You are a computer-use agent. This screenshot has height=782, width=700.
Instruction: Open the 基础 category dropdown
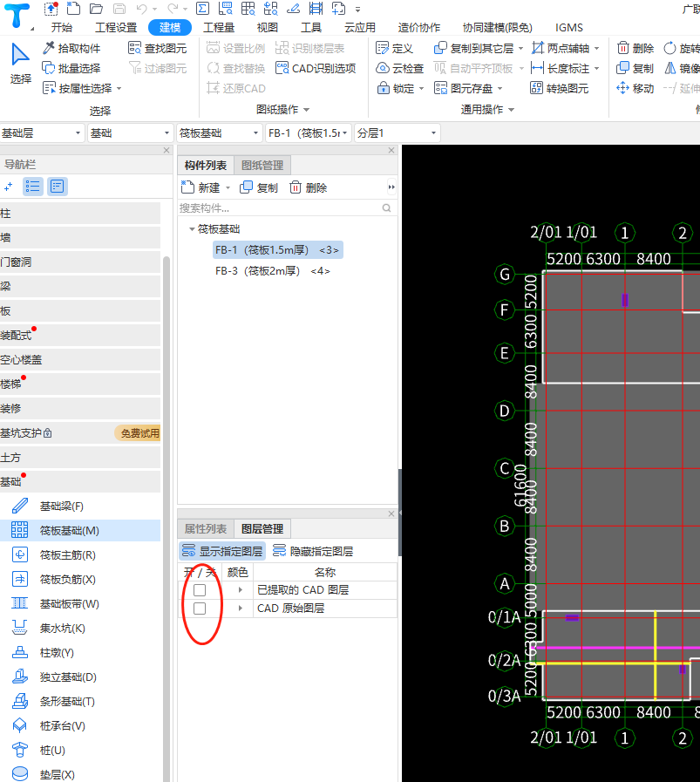(x=130, y=133)
